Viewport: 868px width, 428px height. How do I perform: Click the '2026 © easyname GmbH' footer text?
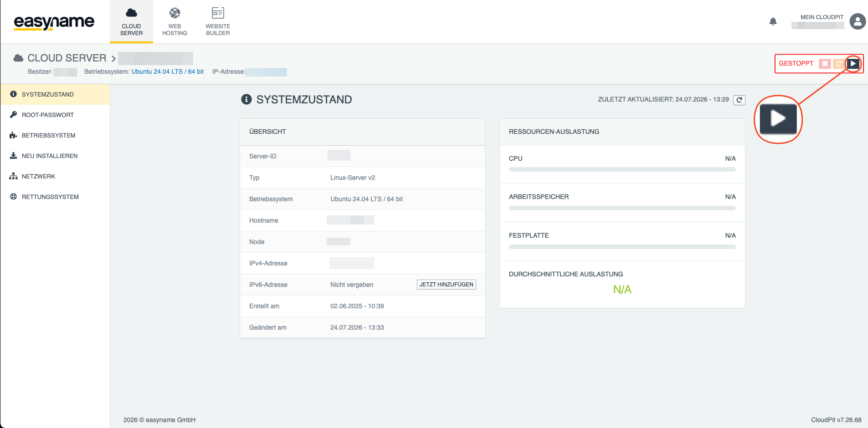coord(159,420)
